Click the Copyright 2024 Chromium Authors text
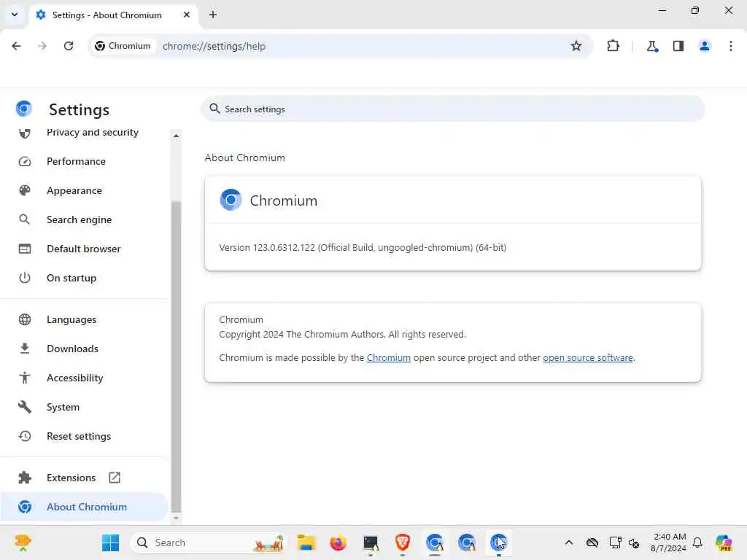Image resolution: width=747 pixels, height=560 pixels. 343,334
